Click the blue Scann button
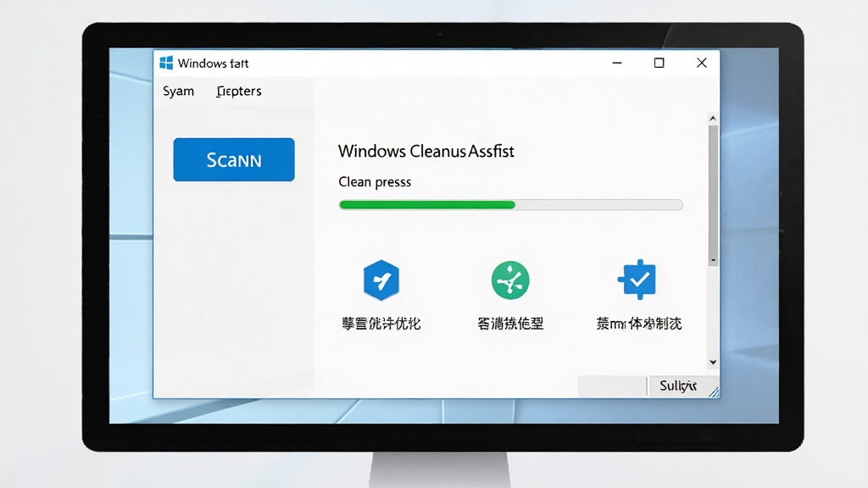Viewport: 868px width, 488px height. (234, 159)
